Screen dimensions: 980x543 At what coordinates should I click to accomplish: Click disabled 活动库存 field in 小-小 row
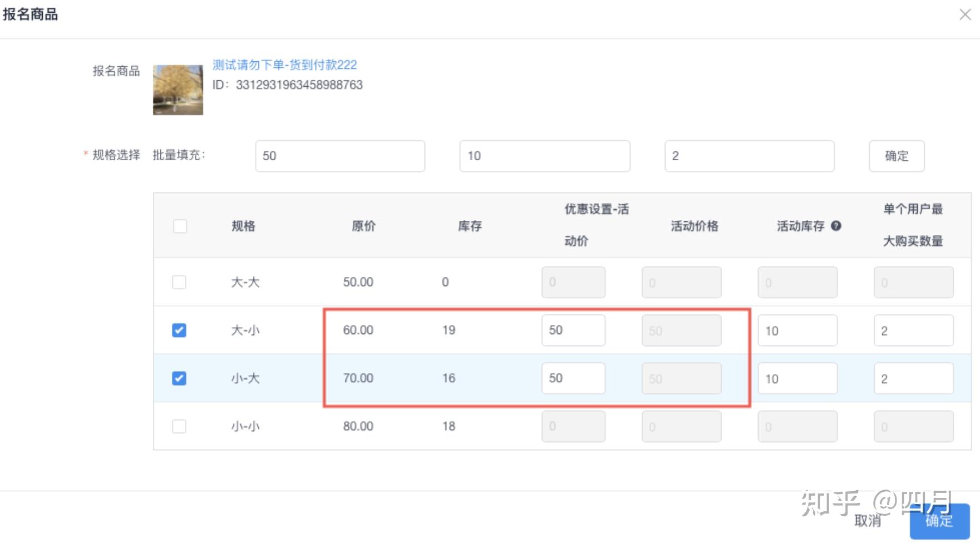797,427
